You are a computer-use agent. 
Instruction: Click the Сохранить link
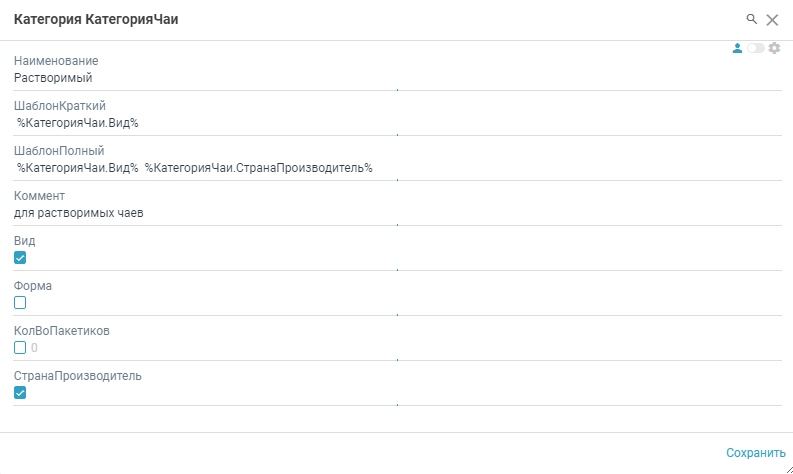tap(756, 453)
